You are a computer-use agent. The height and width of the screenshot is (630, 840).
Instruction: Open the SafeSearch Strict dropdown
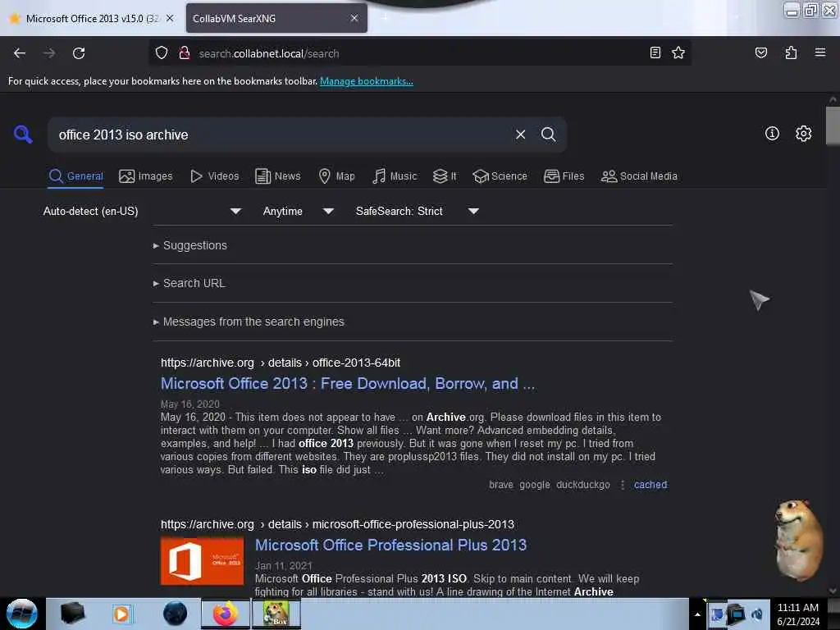418,211
